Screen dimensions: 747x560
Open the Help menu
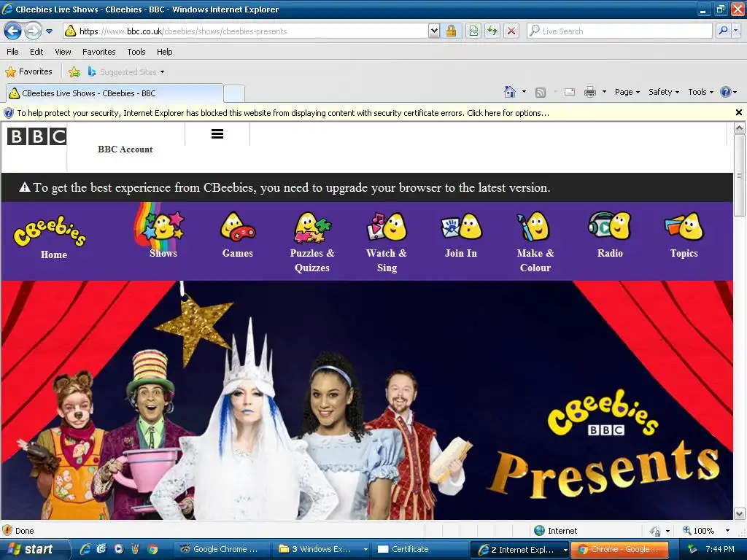[x=164, y=52]
